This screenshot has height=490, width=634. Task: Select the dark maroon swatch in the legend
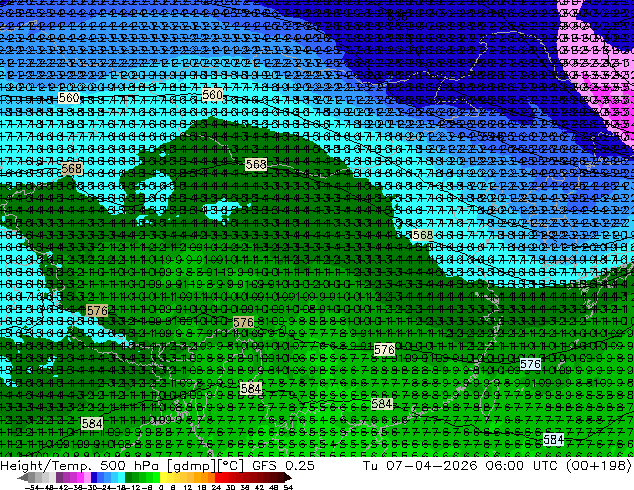click(x=281, y=477)
